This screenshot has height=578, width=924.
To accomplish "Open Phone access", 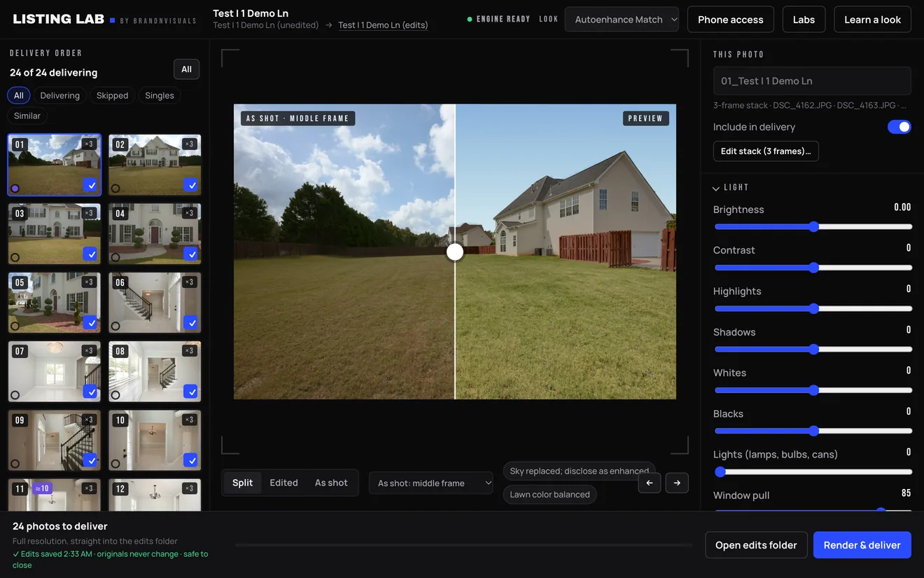I will coord(731,20).
